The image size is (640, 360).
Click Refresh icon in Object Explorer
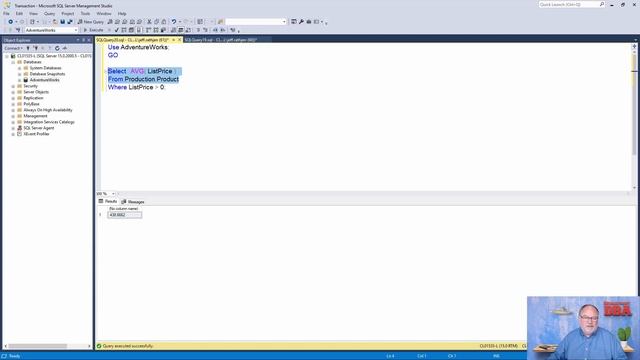point(57,48)
